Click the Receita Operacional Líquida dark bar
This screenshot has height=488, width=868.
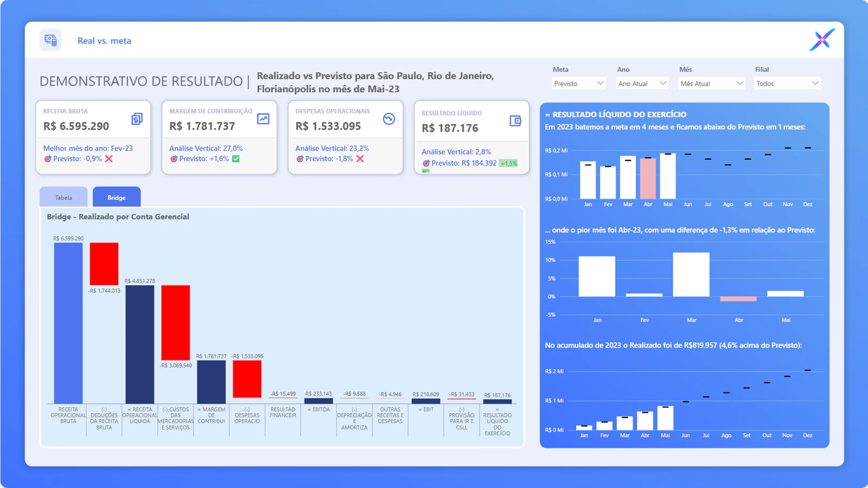[140, 344]
